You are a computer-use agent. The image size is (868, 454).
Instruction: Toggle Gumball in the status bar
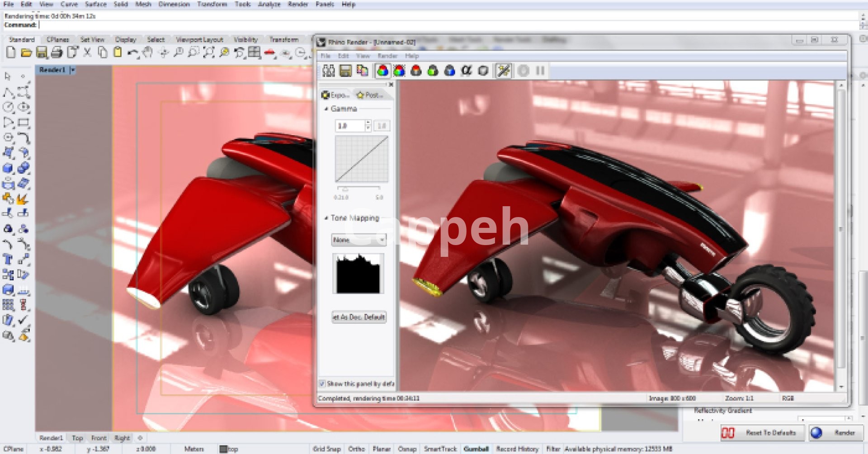[476, 449]
